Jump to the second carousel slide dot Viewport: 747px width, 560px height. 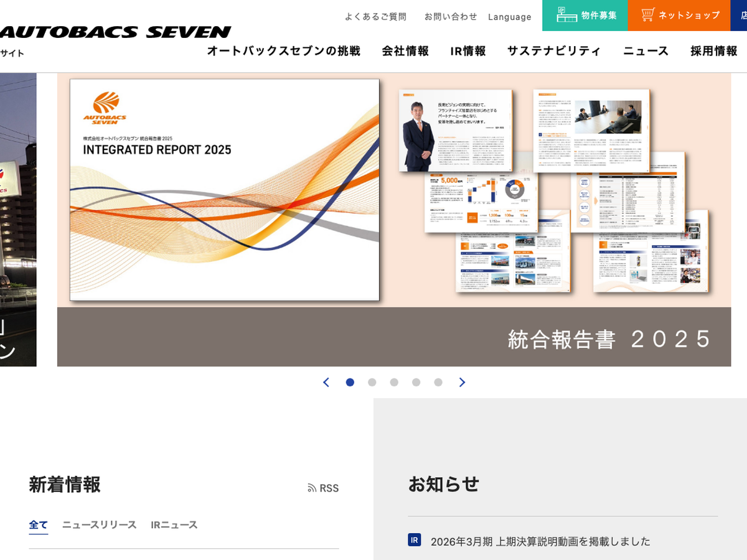pyautogui.click(x=372, y=382)
